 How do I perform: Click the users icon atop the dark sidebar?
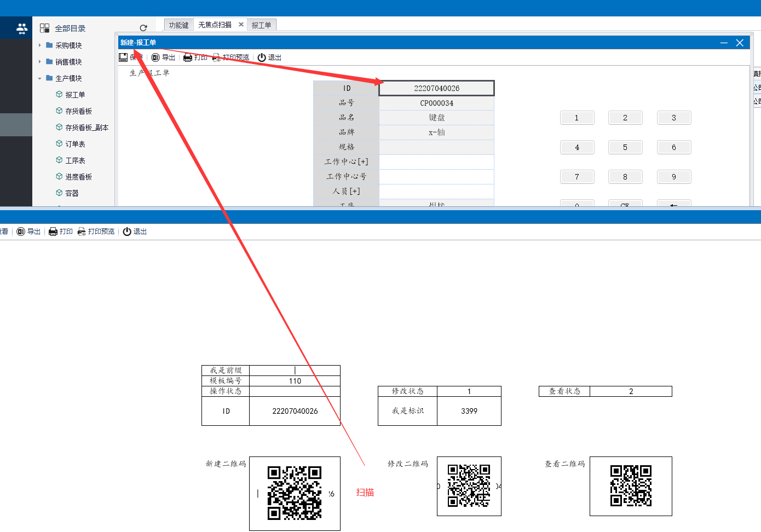[x=22, y=28]
